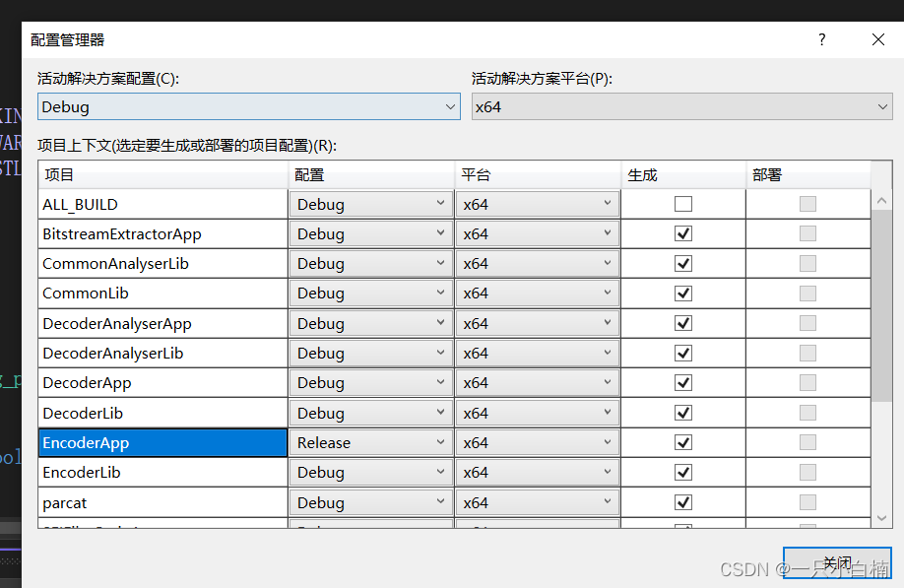The image size is (904, 588).
Task: Select the EncoderLib project row
Action: (163, 472)
